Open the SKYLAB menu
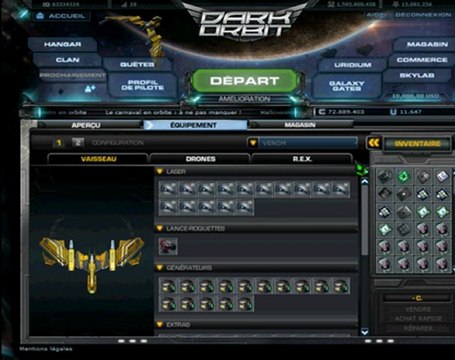The width and height of the screenshot is (455, 360). [417, 75]
